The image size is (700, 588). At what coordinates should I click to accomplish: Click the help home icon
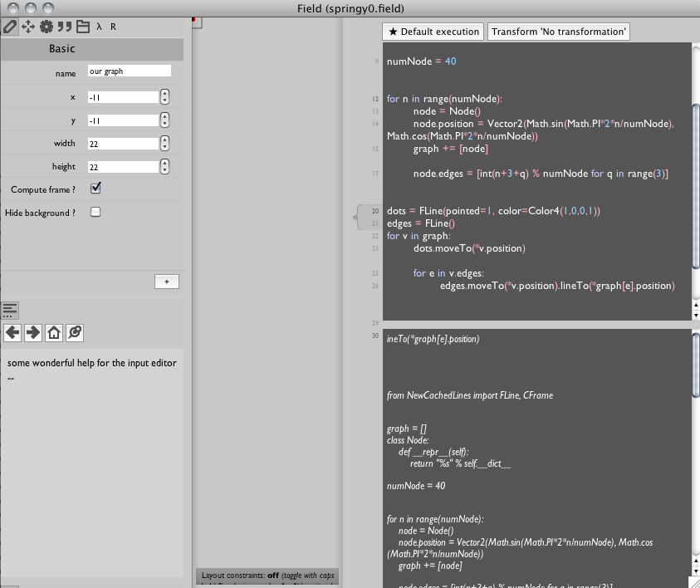tap(54, 333)
